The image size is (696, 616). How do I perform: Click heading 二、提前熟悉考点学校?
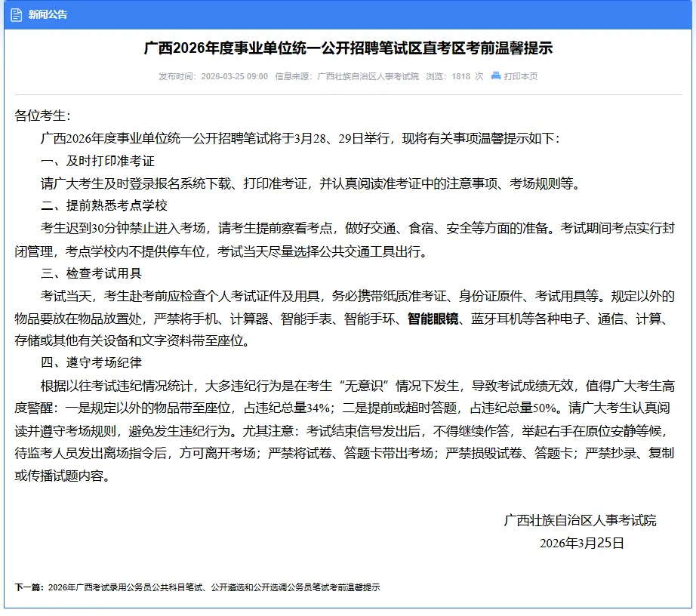[x=104, y=205]
